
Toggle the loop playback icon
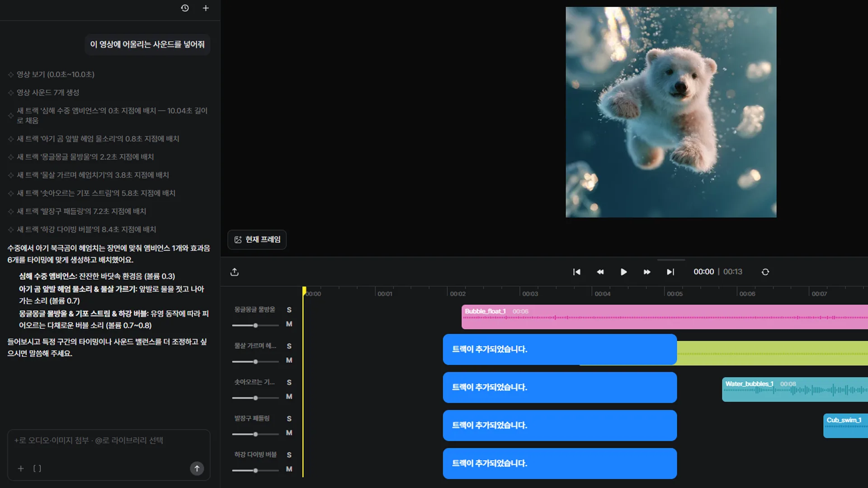tap(765, 272)
